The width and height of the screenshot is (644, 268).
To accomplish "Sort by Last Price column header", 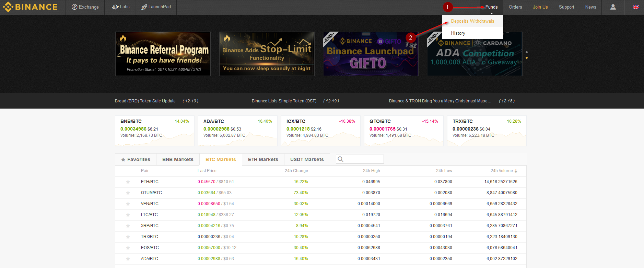I will point(207,171).
